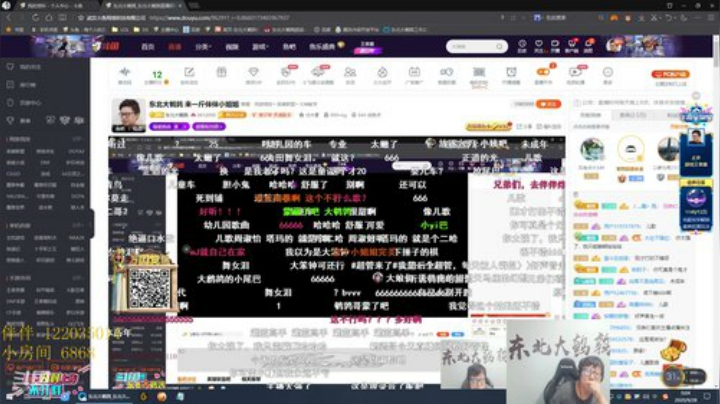The height and width of the screenshot is (404, 720).
Task: Bookmark this page with the star icon
Action: pyautogui.click(x=81, y=18)
